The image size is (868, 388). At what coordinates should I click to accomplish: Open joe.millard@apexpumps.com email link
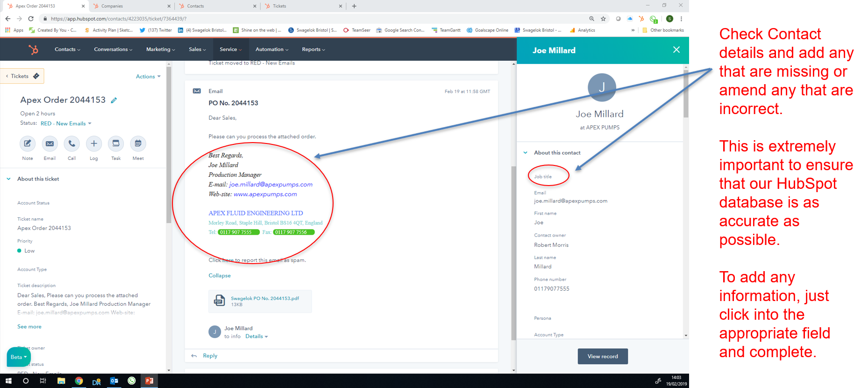(271, 185)
